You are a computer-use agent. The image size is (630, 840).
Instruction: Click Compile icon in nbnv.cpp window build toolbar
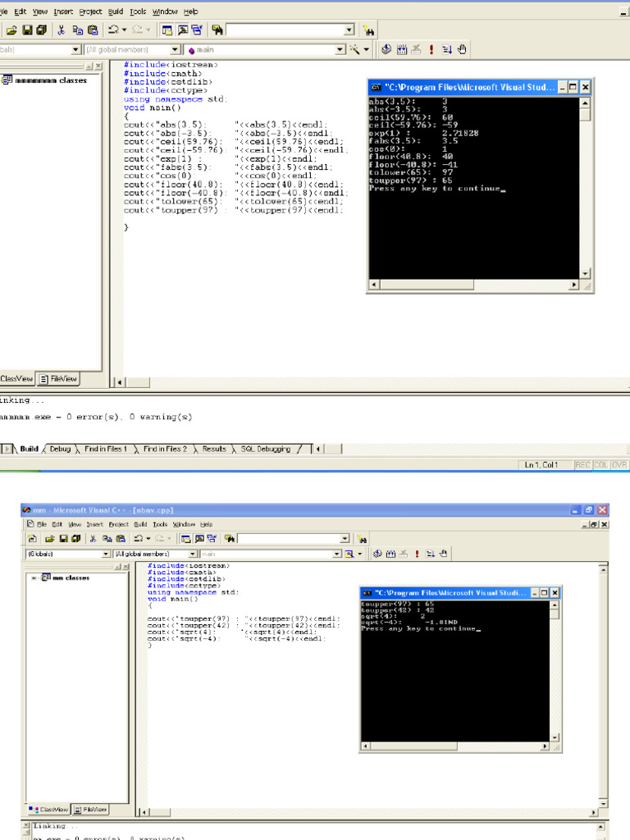point(378,555)
